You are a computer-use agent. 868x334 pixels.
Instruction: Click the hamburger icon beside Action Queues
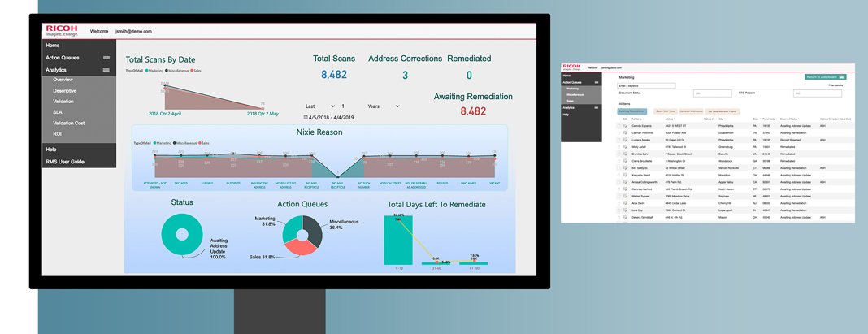pyautogui.click(x=106, y=59)
